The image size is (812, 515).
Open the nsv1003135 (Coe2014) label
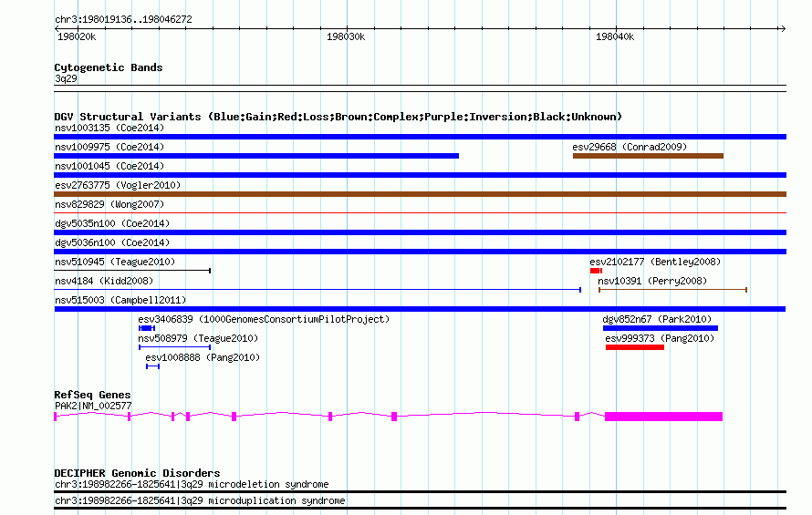pos(109,128)
